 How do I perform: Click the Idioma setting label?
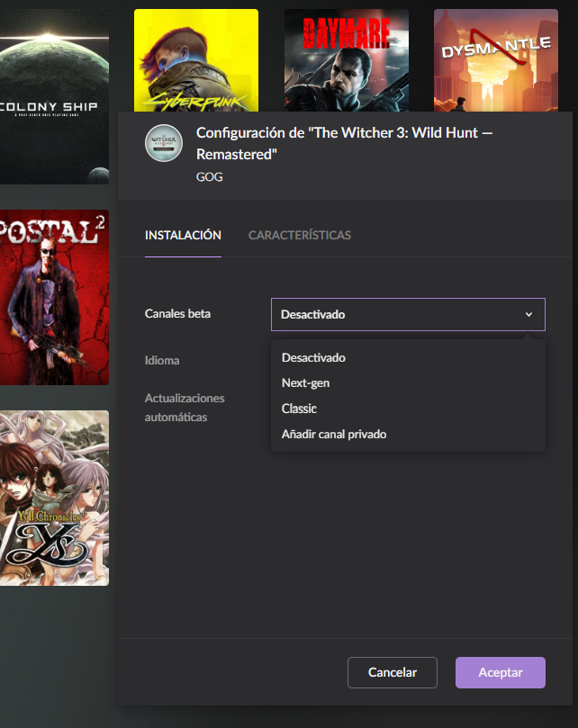pyautogui.click(x=162, y=360)
